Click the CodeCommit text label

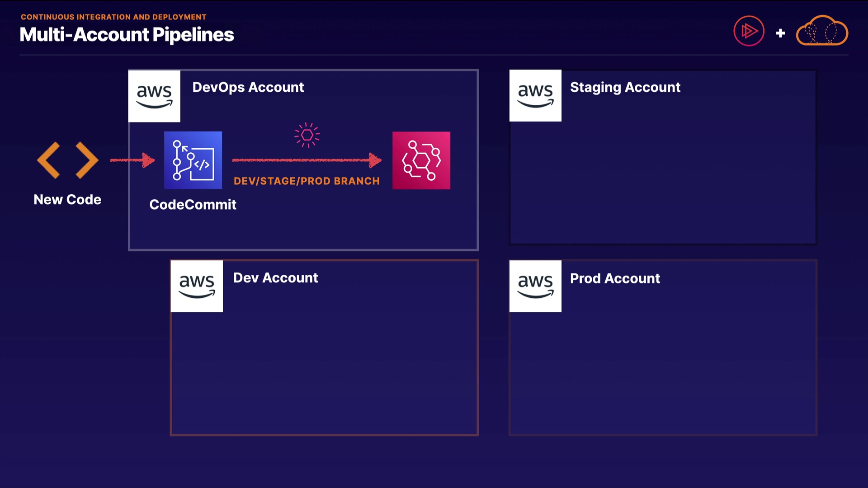(193, 205)
